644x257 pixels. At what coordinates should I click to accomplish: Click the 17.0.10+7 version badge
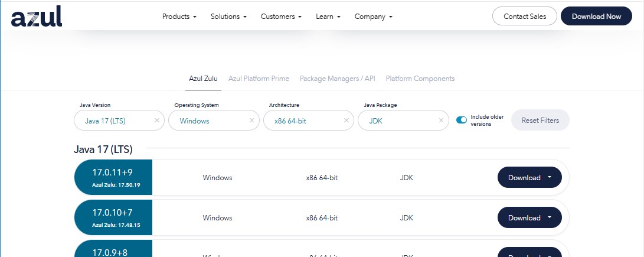coord(113,217)
